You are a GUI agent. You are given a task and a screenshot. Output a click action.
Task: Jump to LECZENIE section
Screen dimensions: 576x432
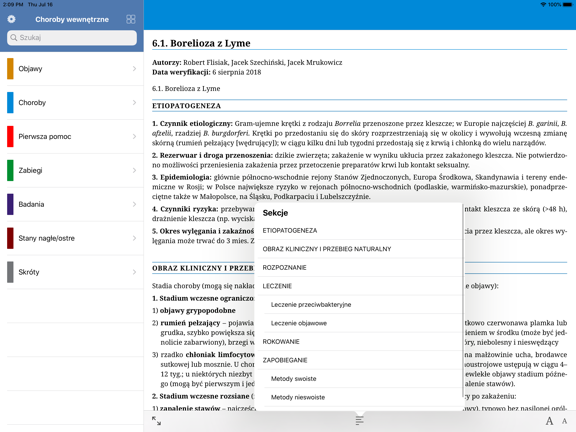pos(359,286)
